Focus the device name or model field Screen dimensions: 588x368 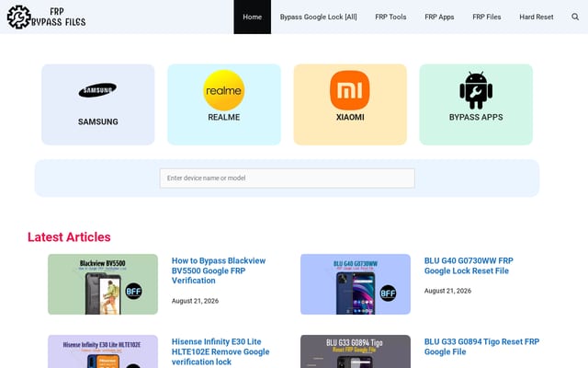pos(288,178)
